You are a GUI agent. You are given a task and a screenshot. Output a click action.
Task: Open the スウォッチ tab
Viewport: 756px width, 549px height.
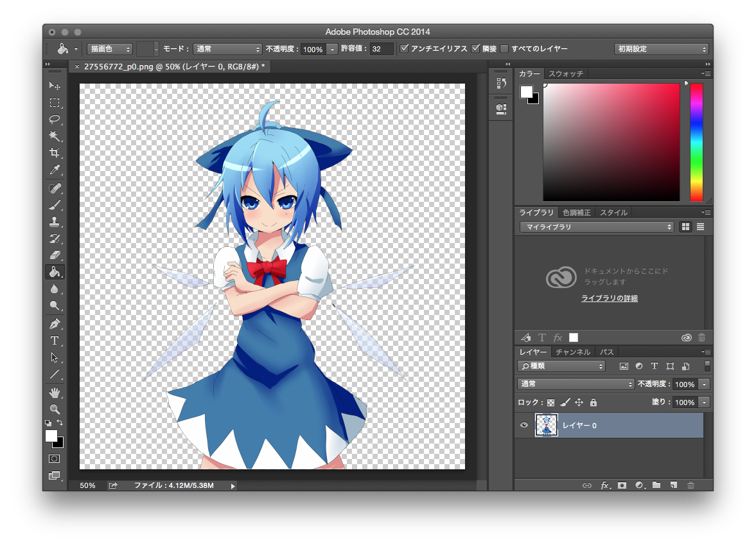click(x=565, y=73)
